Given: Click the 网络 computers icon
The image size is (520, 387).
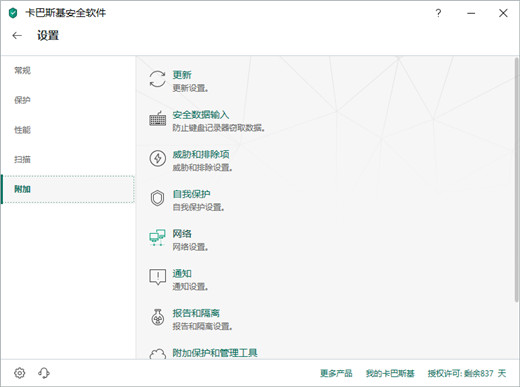Looking at the screenshot, I should click(157, 238).
